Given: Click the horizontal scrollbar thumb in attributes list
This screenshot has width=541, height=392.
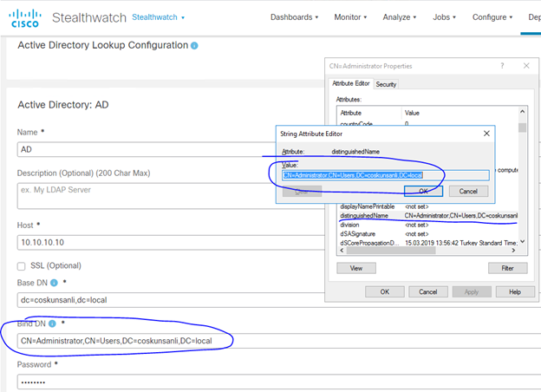Looking at the screenshot, I should (391, 251).
